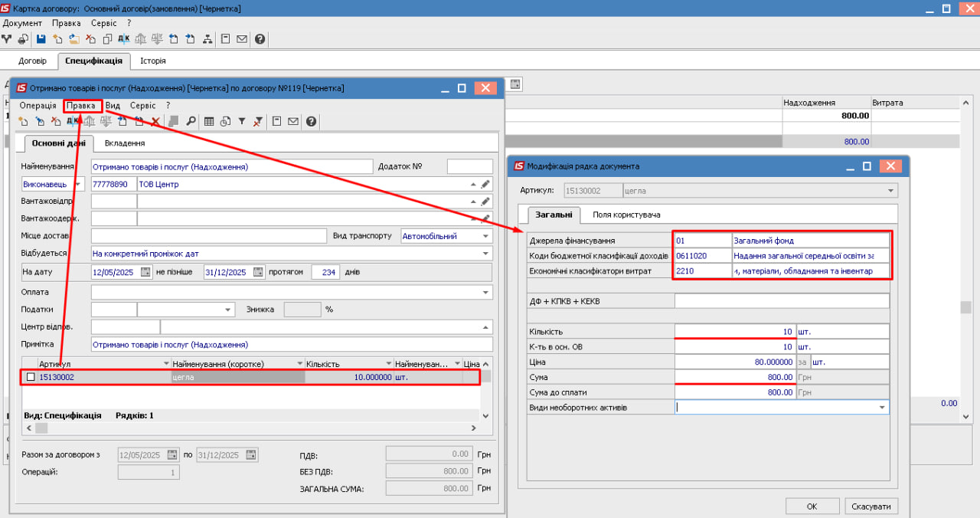
Task: Expand the Артикул combo box in the modification dialog
Action: click(x=890, y=190)
